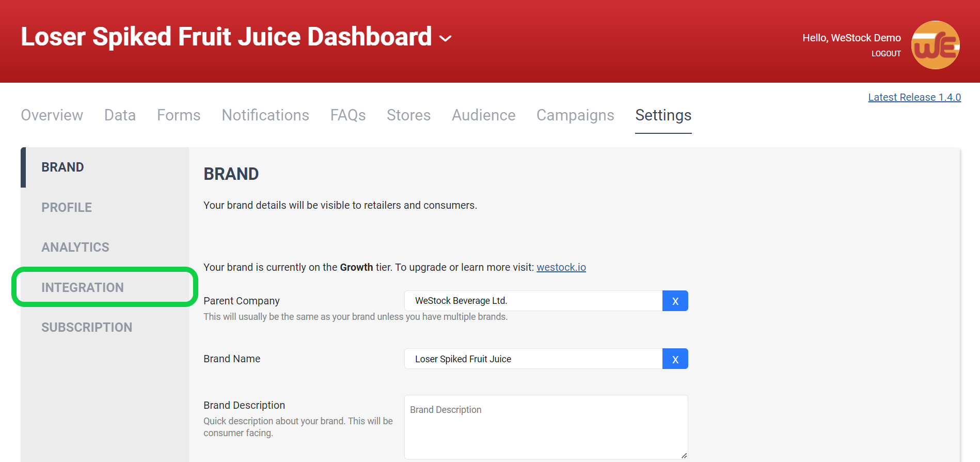The image size is (980, 462).
Task: Open PROFILE settings section
Action: (105, 207)
